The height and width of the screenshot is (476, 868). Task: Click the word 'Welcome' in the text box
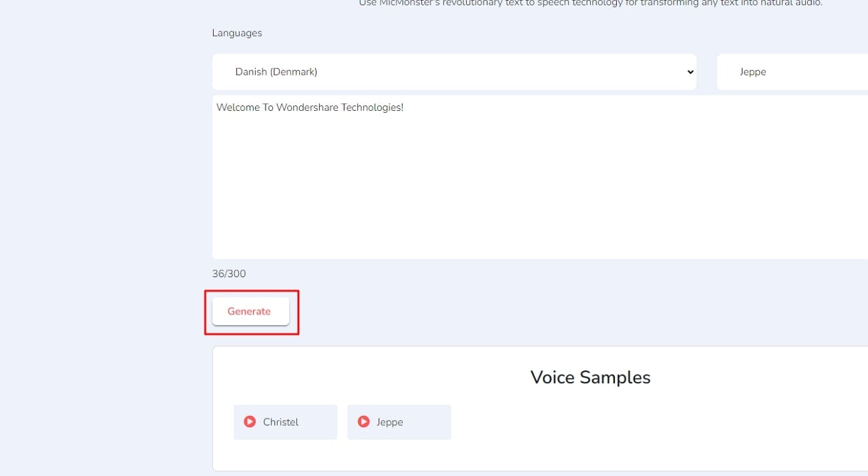coord(238,107)
